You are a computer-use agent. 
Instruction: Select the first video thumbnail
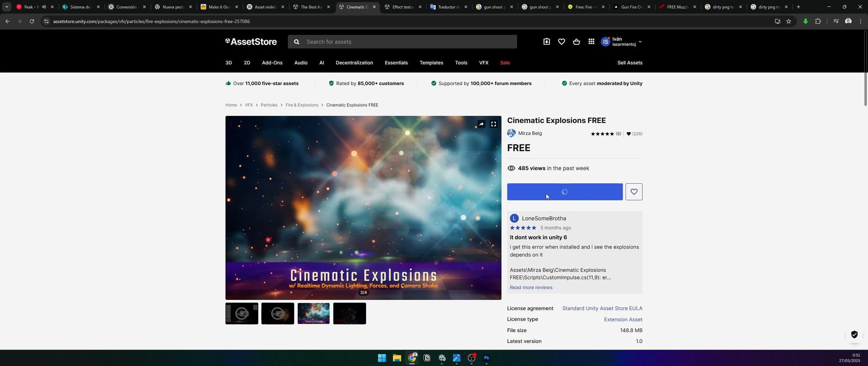click(x=242, y=313)
